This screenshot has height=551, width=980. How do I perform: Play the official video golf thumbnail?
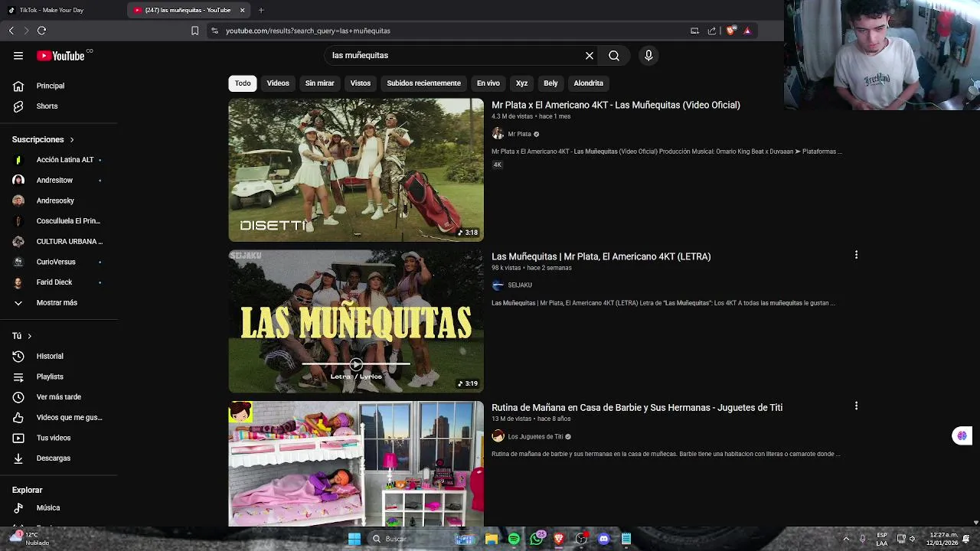356,170
